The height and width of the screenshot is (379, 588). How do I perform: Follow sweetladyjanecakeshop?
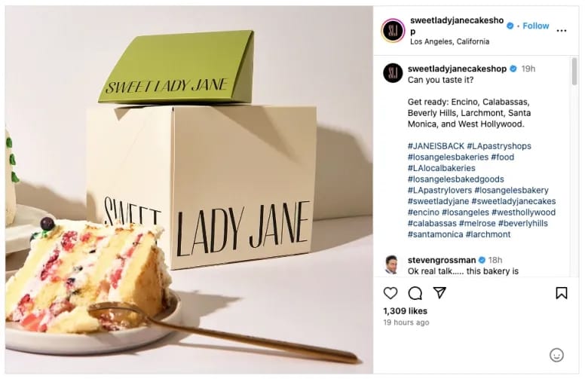(535, 26)
